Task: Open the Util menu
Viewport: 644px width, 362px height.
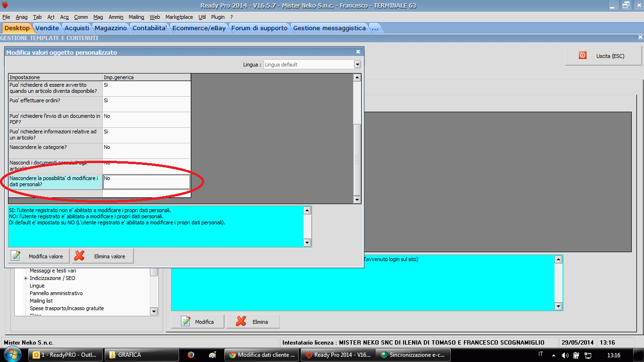Action: point(202,17)
